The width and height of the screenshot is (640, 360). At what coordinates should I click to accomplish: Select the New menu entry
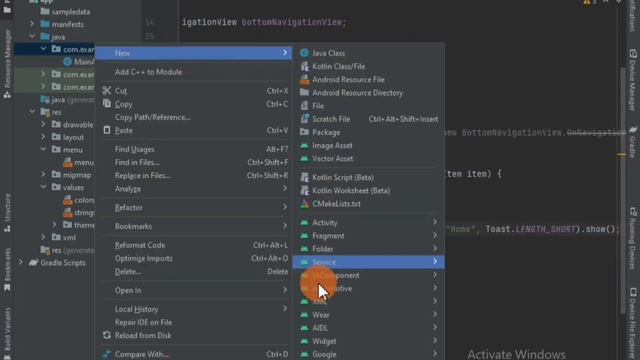[x=193, y=53]
